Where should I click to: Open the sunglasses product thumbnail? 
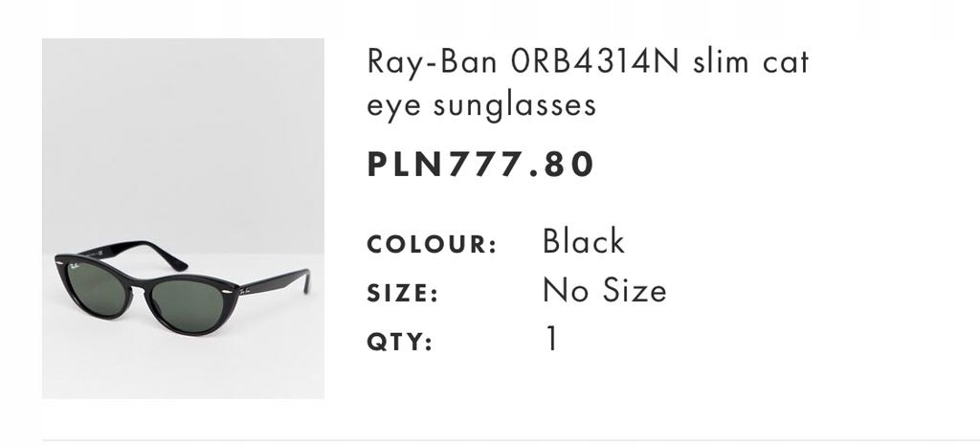[x=183, y=218]
